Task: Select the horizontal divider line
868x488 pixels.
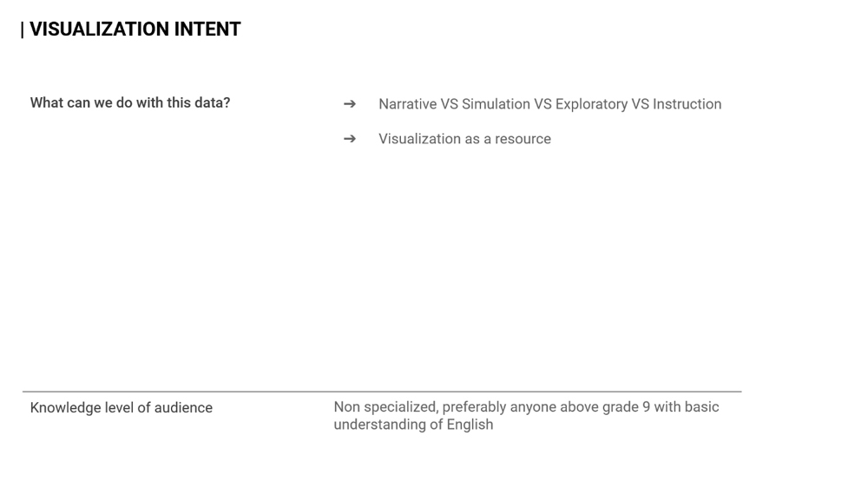Action: click(382, 392)
